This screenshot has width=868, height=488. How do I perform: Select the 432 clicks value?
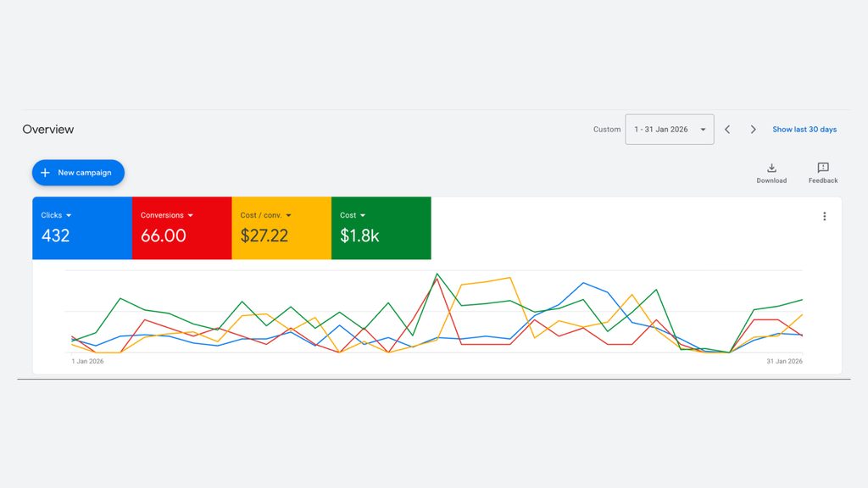point(55,236)
